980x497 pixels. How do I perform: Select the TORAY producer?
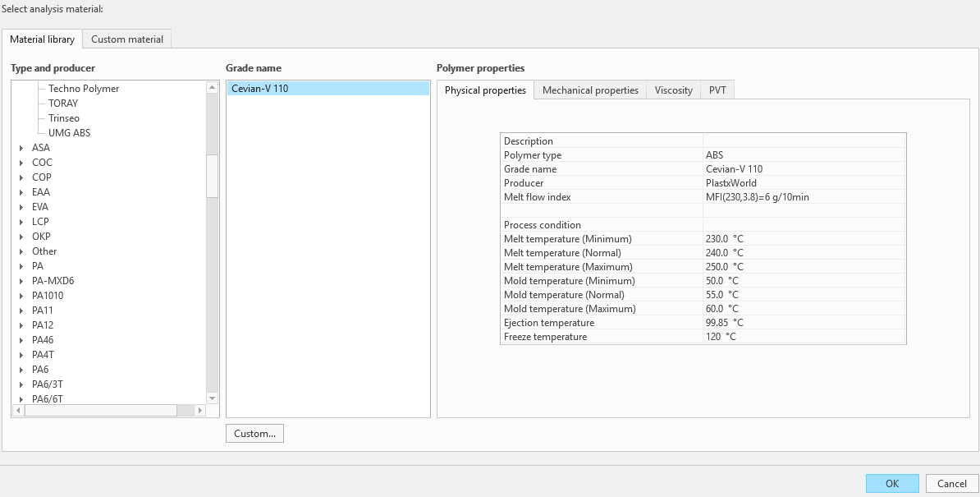click(x=63, y=104)
